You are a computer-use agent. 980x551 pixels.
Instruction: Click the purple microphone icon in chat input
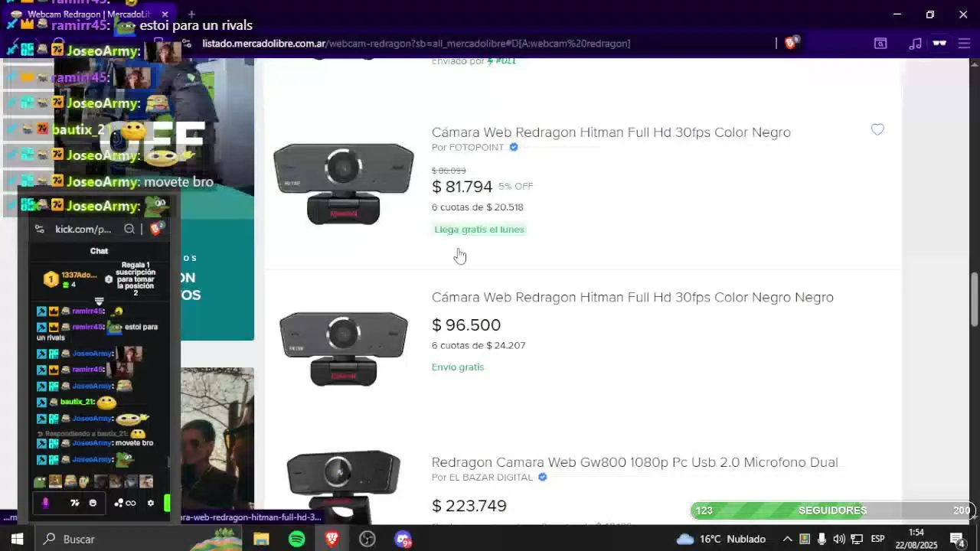point(45,503)
